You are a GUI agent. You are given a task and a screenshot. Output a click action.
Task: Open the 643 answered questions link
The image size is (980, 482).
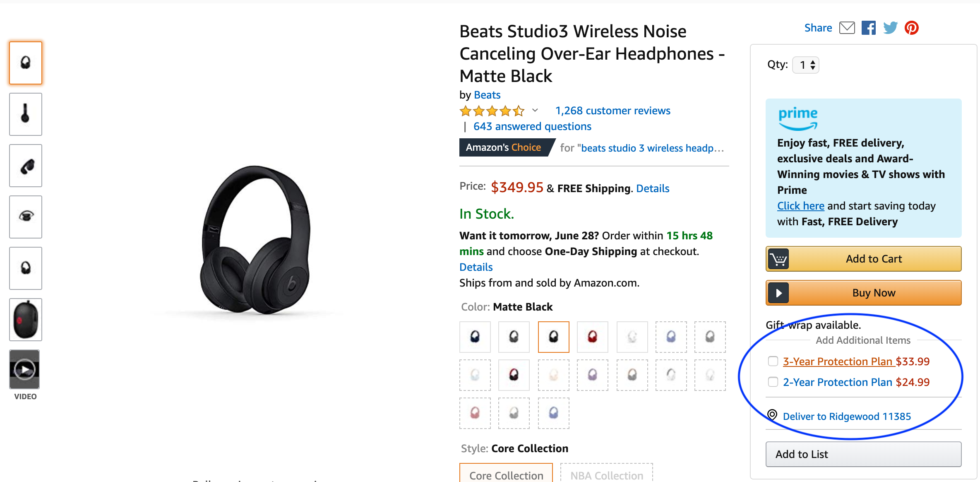coord(532,126)
